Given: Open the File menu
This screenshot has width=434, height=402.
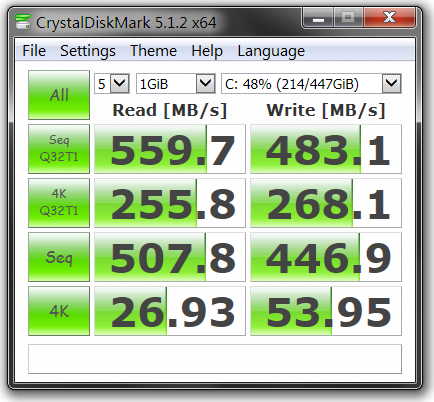Looking at the screenshot, I should click(34, 51).
